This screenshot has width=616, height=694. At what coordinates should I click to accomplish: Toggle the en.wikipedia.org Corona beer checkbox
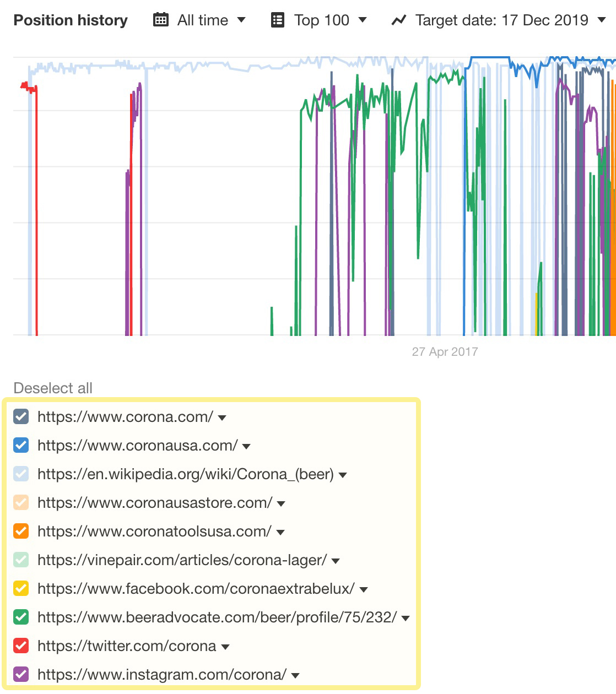21,474
